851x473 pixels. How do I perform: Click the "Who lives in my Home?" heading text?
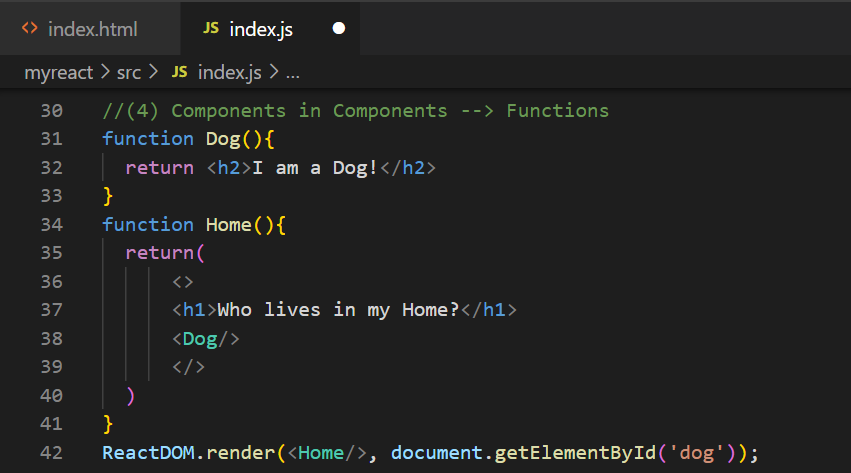pos(337,310)
